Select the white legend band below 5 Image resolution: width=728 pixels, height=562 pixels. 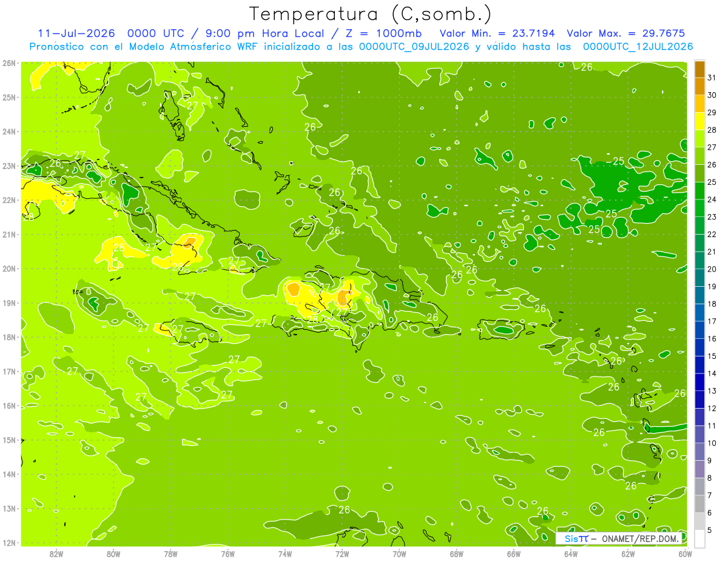coord(699,538)
